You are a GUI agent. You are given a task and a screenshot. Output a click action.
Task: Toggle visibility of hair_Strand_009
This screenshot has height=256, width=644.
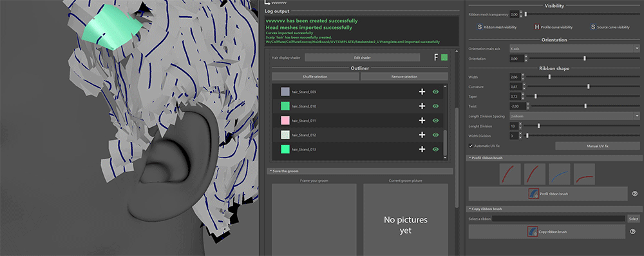436,92
